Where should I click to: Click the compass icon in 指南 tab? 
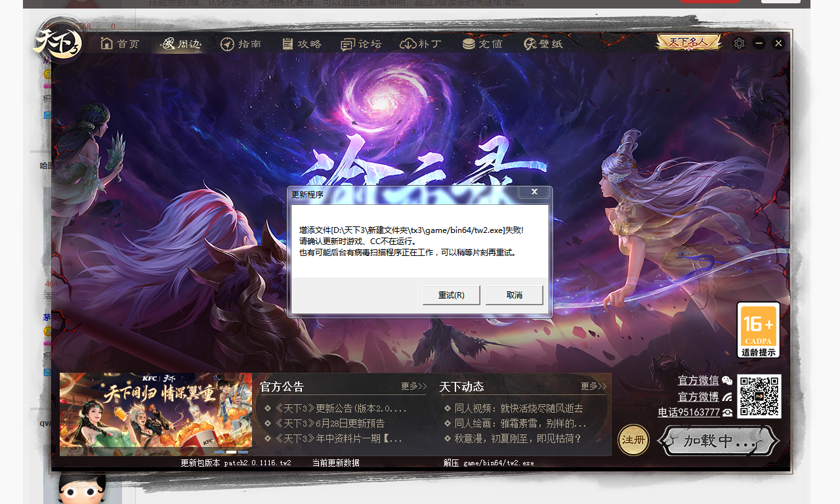(x=227, y=44)
